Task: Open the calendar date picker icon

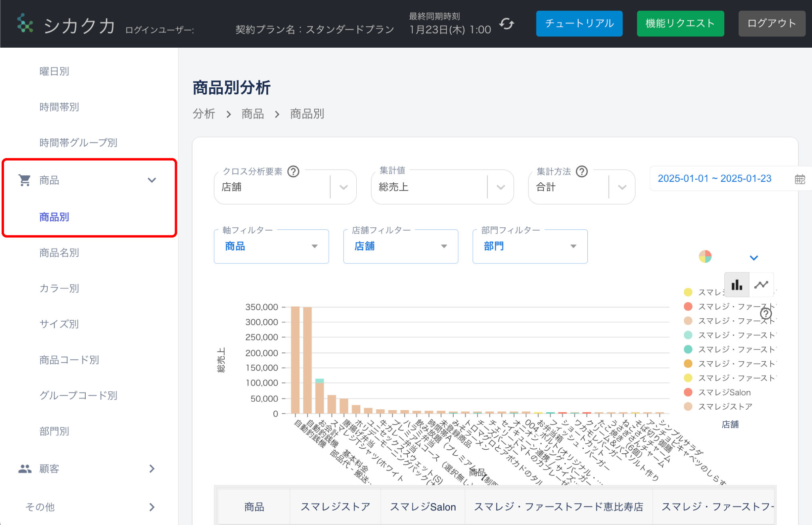Action: coord(800,179)
